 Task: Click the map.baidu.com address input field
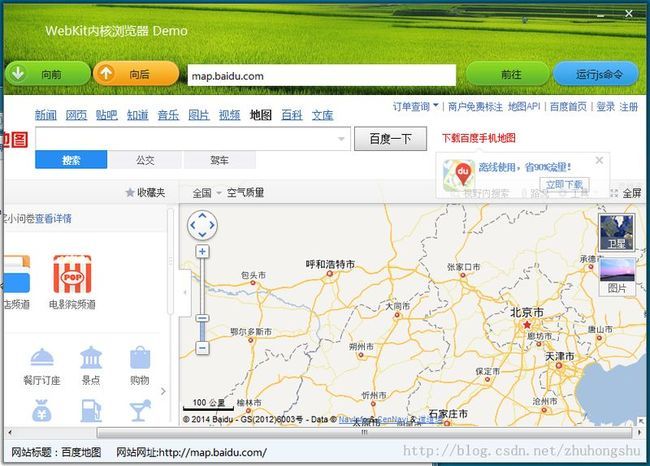tap(322, 75)
